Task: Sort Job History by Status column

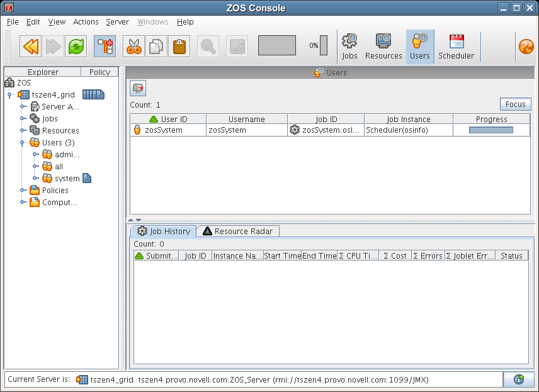Action: click(x=511, y=255)
